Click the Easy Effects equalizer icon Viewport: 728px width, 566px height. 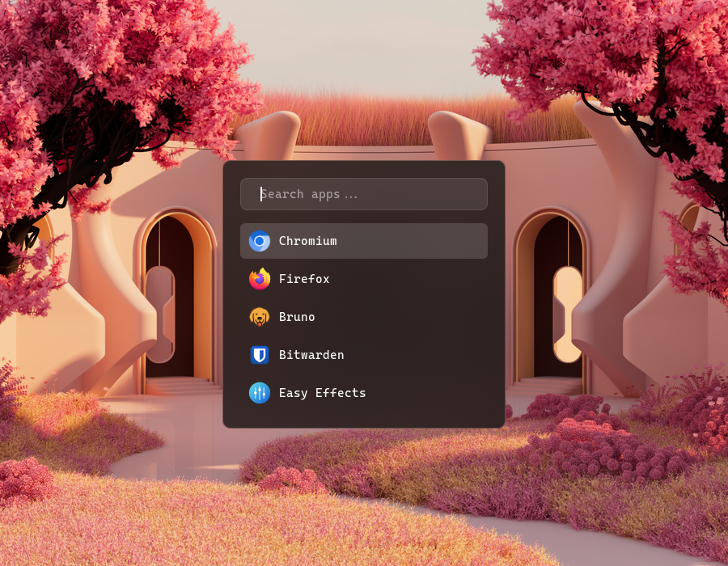point(260,393)
